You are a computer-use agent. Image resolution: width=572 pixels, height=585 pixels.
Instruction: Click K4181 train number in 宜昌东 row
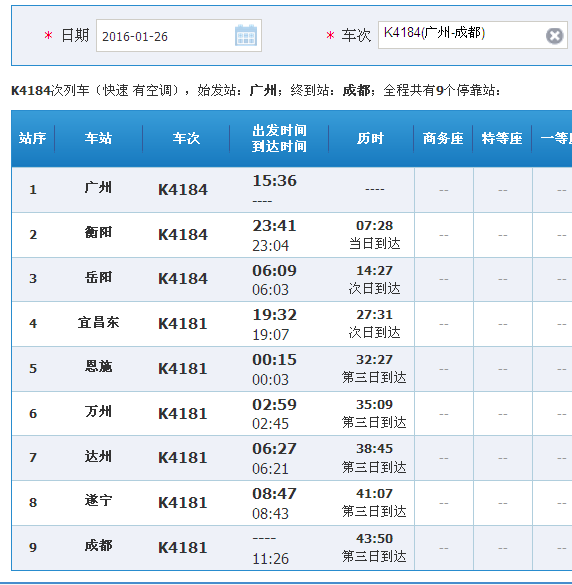tap(183, 324)
